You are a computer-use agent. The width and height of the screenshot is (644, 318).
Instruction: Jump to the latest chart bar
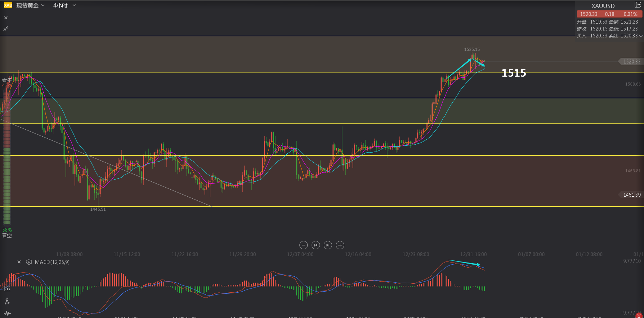click(328, 245)
